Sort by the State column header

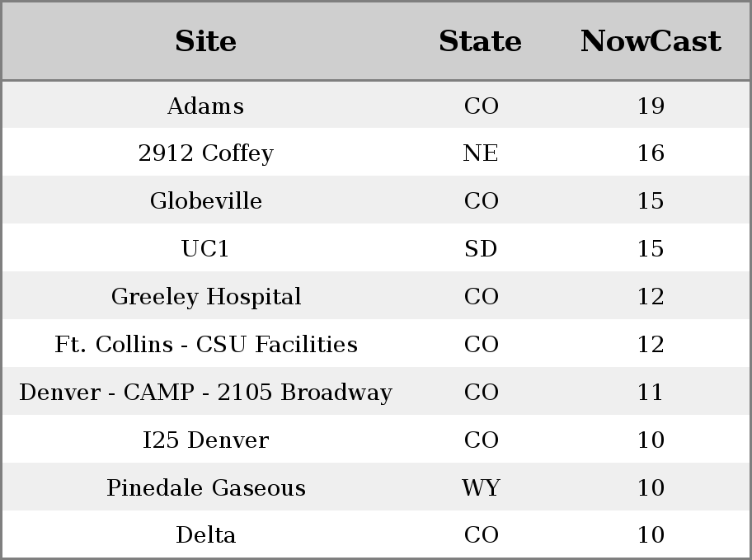pyautogui.click(x=481, y=41)
